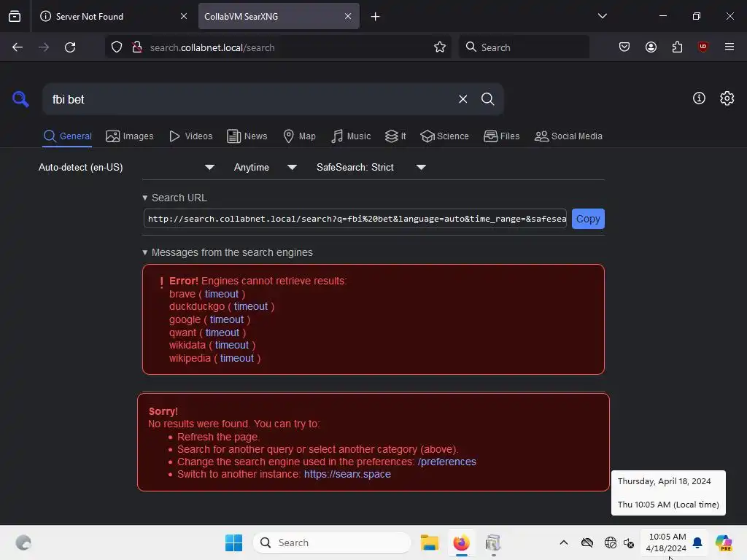Collapse the Search URL section
The height and width of the screenshot is (560, 747).
pos(174,198)
